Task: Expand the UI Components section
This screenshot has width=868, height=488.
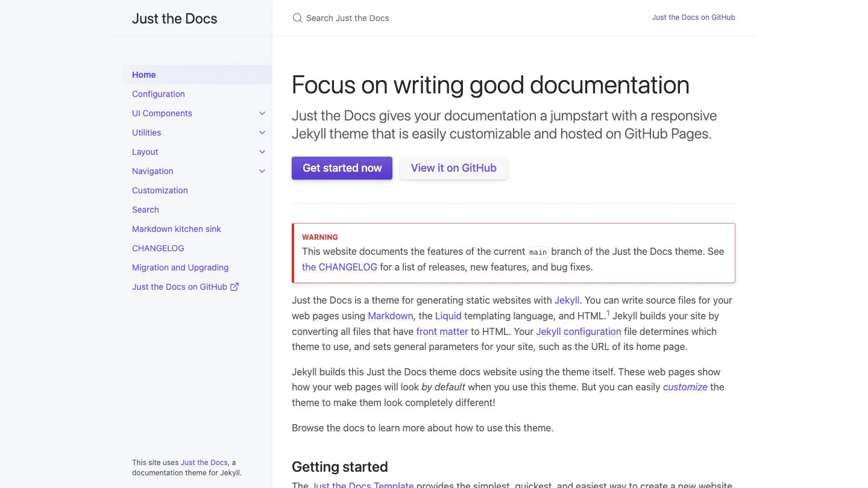Action: pyautogui.click(x=262, y=113)
